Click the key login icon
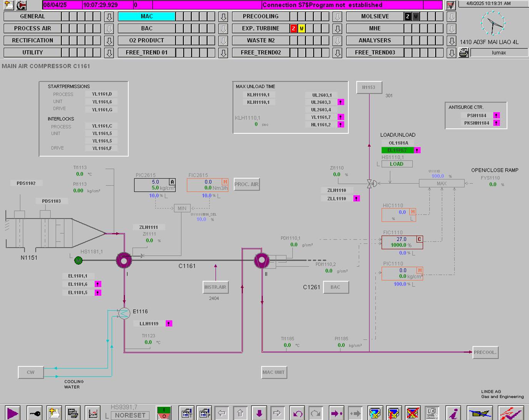Viewport: 529px width, 420px height. 35,413
